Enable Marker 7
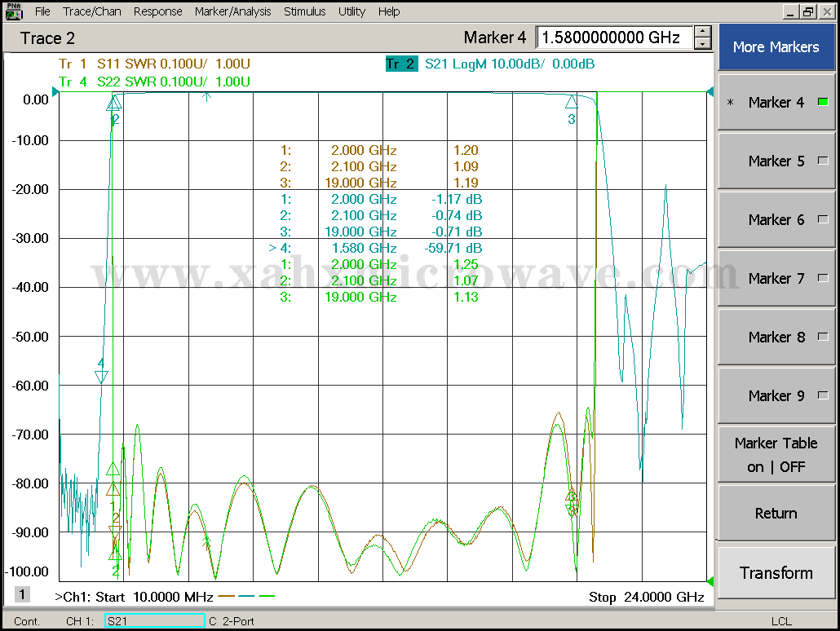840x631 pixels. pyautogui.click(x=776, y=278)
